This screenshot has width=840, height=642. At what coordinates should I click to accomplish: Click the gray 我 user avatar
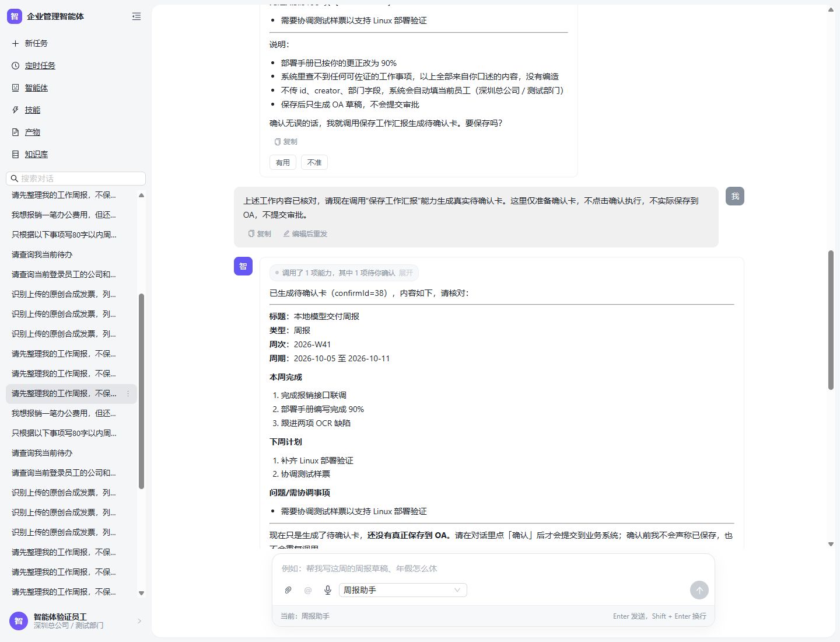[x=735, y=196]
